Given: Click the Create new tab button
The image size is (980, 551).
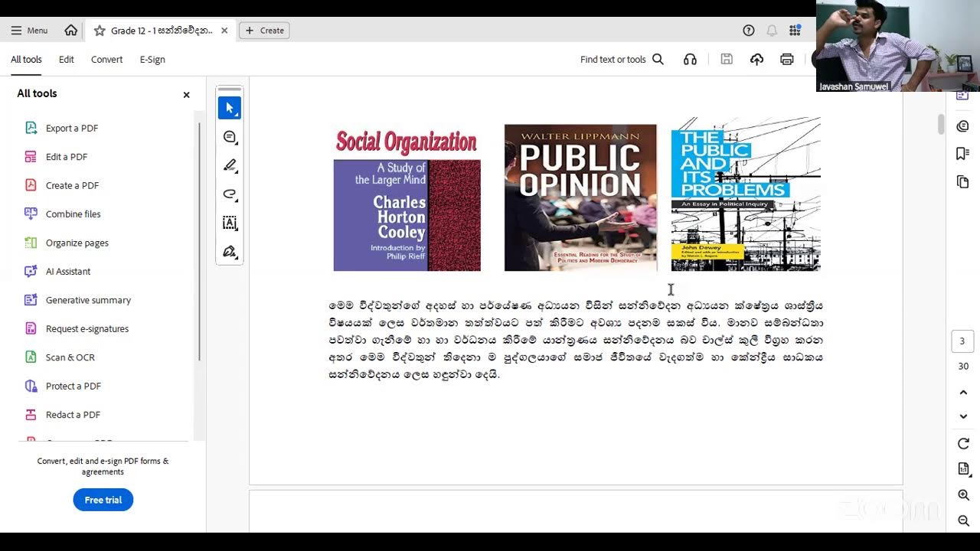Looking at the screenshot, I should (264, 31).
